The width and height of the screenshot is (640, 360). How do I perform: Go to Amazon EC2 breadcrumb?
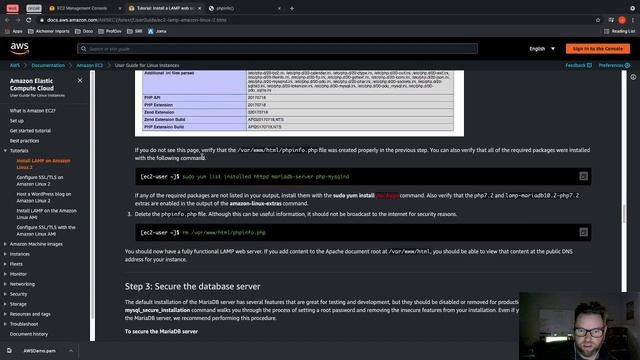click(89, 65)
